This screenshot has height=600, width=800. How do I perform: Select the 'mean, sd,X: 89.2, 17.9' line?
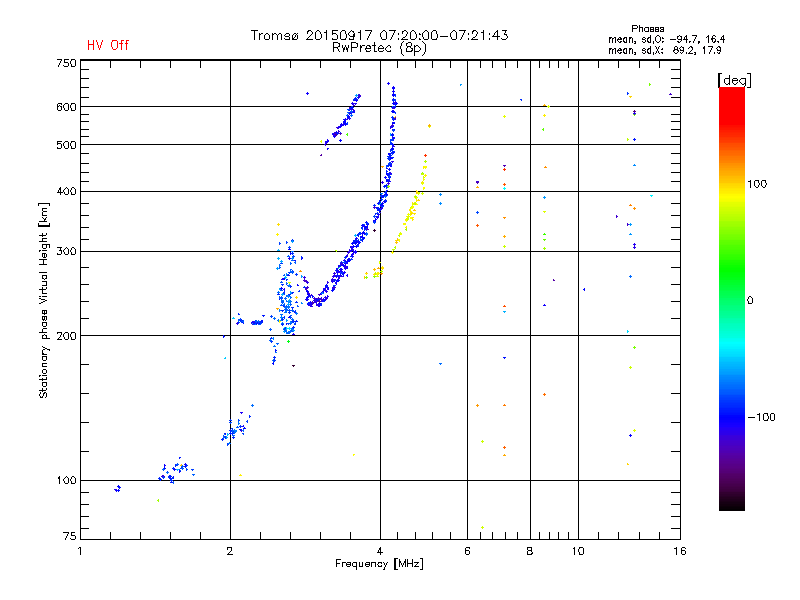[665, 50]
